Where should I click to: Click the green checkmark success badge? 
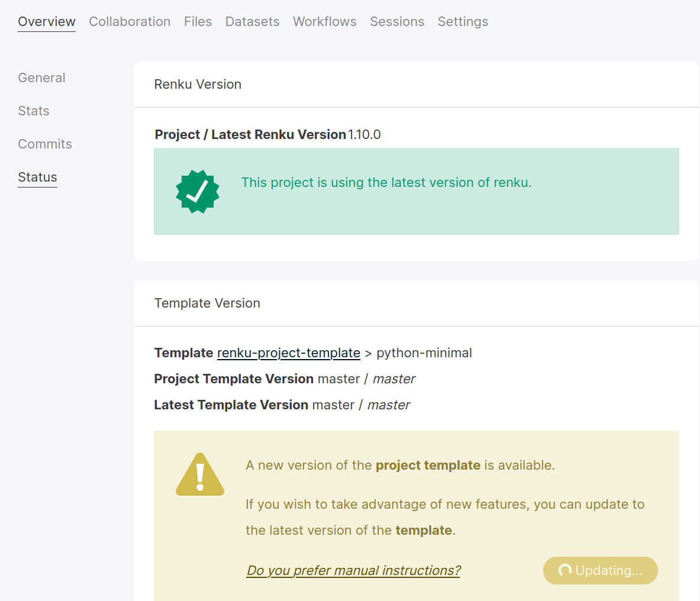coord(197,191)
